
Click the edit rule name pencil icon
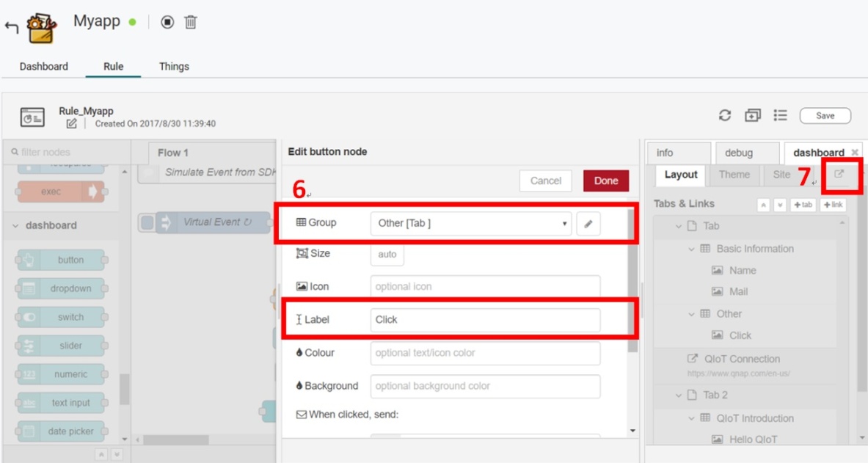[x=71, y=124]
